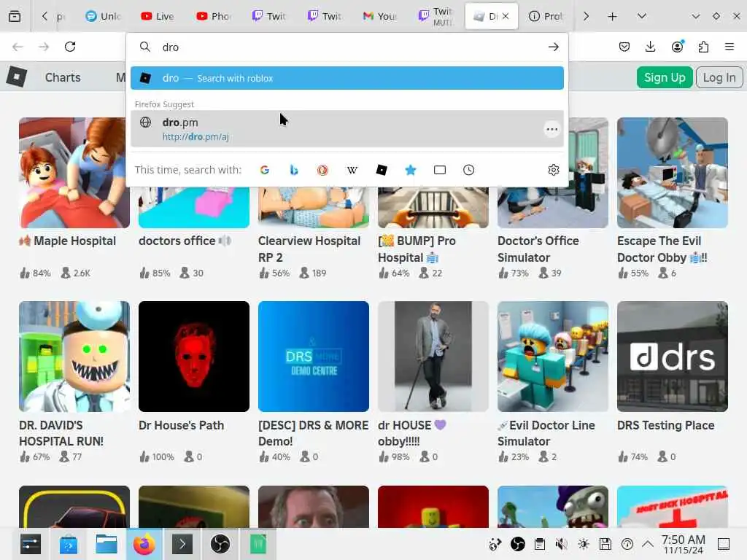Open Konsole terminal in taskbar
This screenshot has width=747, height=560.
pyautogui.click(x=182, y=544)
